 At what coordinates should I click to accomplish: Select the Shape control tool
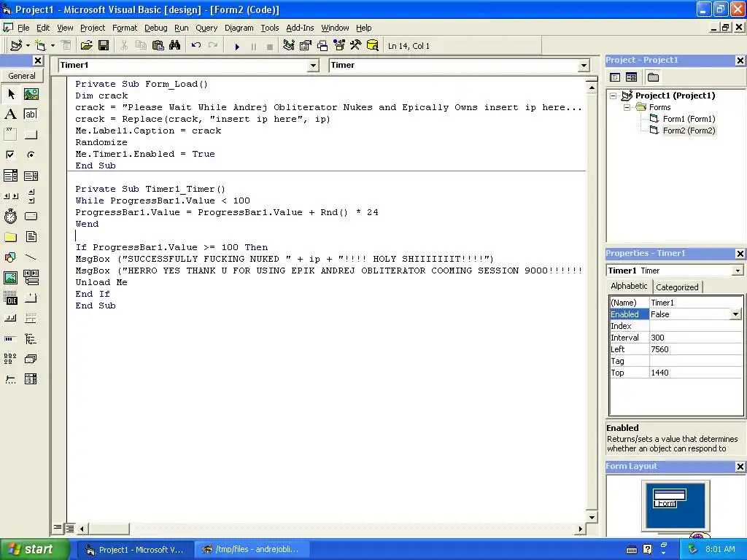coord(10,257)
